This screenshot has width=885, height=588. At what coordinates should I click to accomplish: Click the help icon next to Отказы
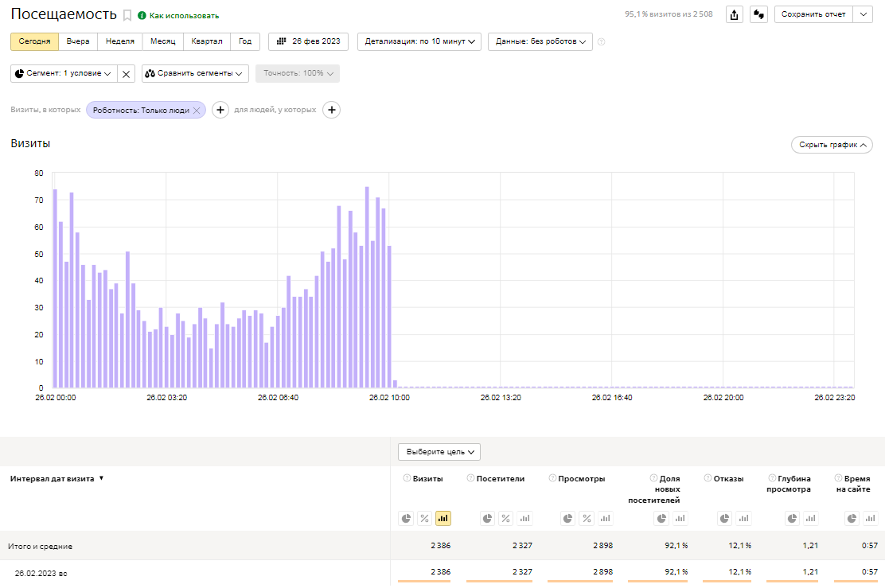point(707,478)
